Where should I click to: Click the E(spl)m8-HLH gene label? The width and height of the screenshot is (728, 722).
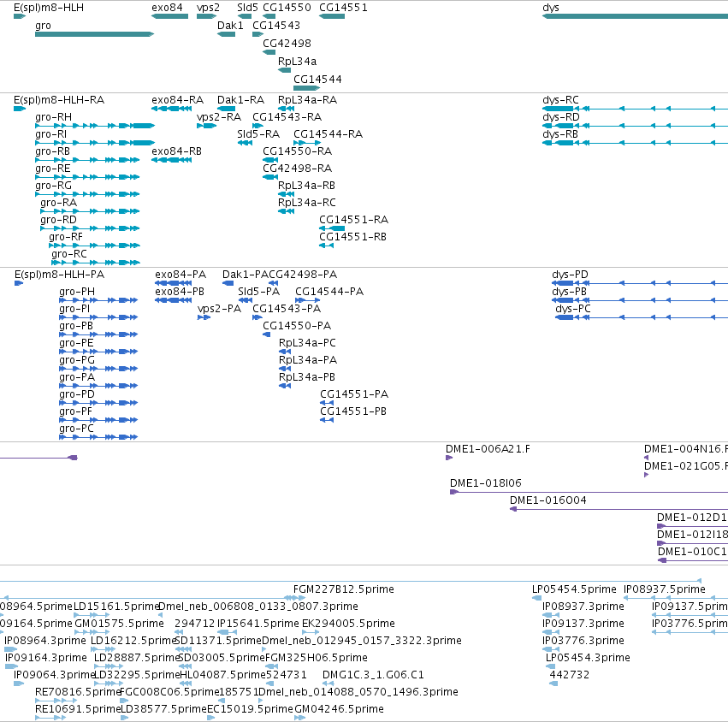49,8
